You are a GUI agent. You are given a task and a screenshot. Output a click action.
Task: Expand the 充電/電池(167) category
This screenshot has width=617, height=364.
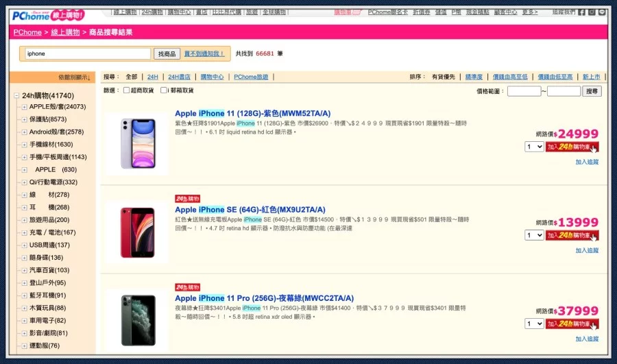tap(25, 233)
